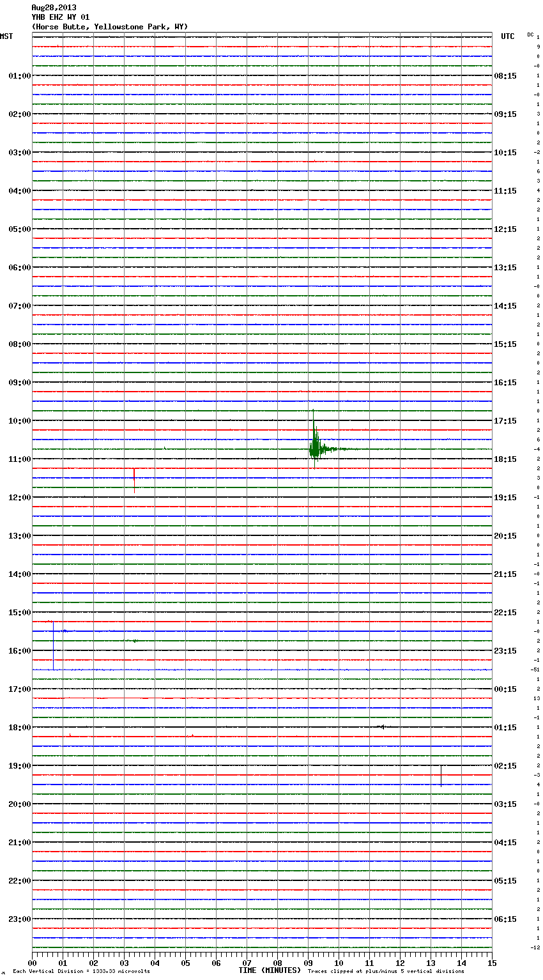The image size is (543, 980).
Task: Click the "09:15" UTC time label
Action: pos(505,114)
